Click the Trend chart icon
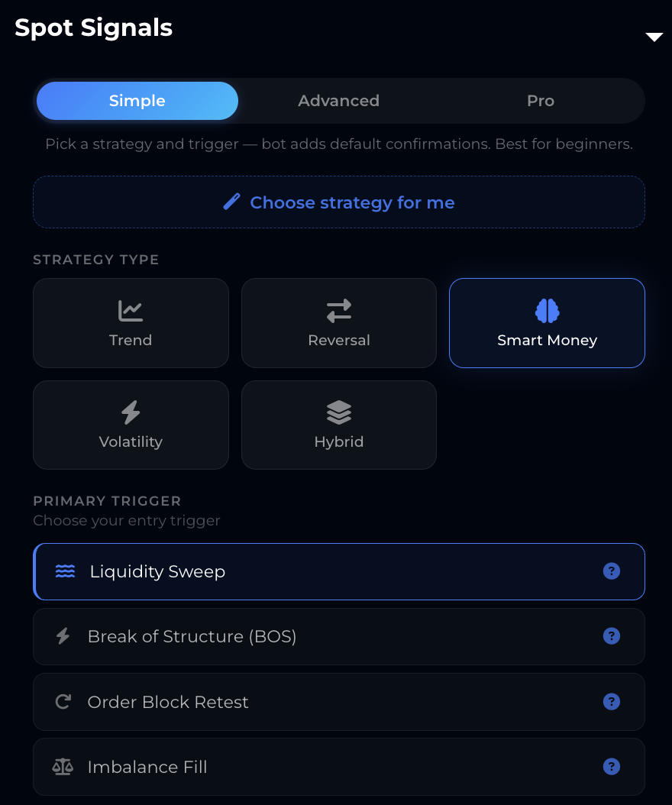The height and width of the screenshot is (805, 672). [131, 311]
